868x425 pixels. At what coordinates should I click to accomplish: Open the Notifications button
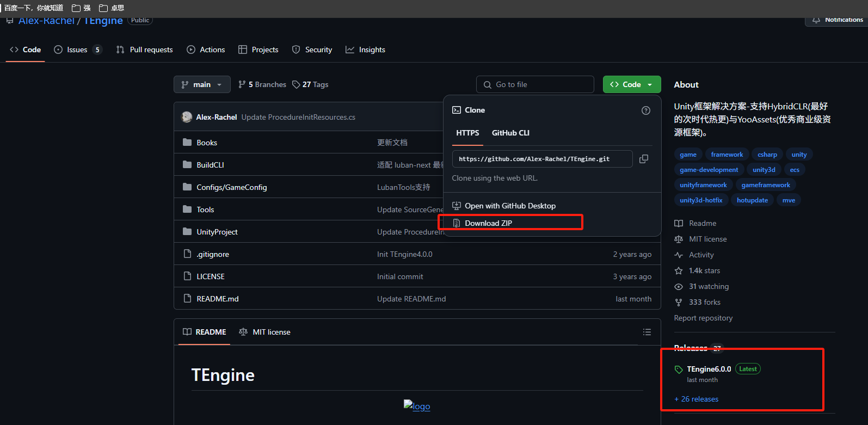tap(837, 20)
